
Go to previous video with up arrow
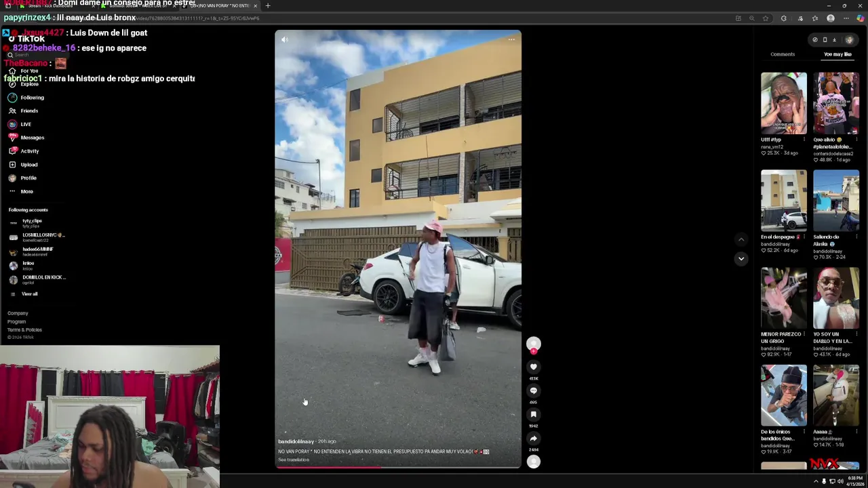(x=741, y=239)
